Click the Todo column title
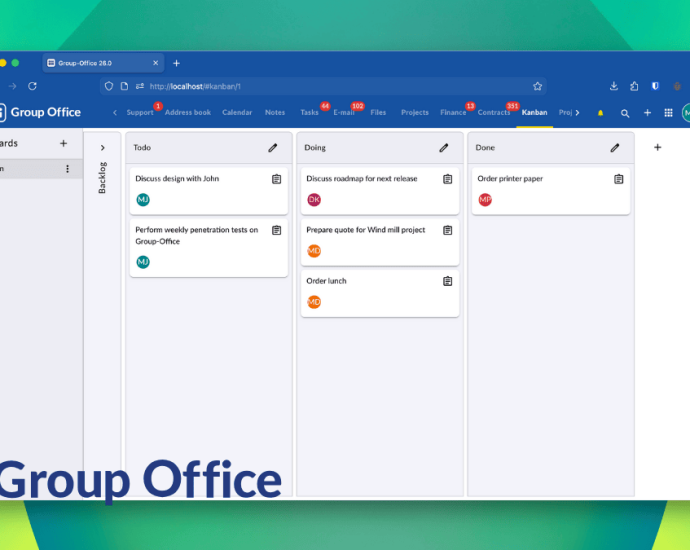690x550 pixels. pyautogui.click(x=142, y=148)
